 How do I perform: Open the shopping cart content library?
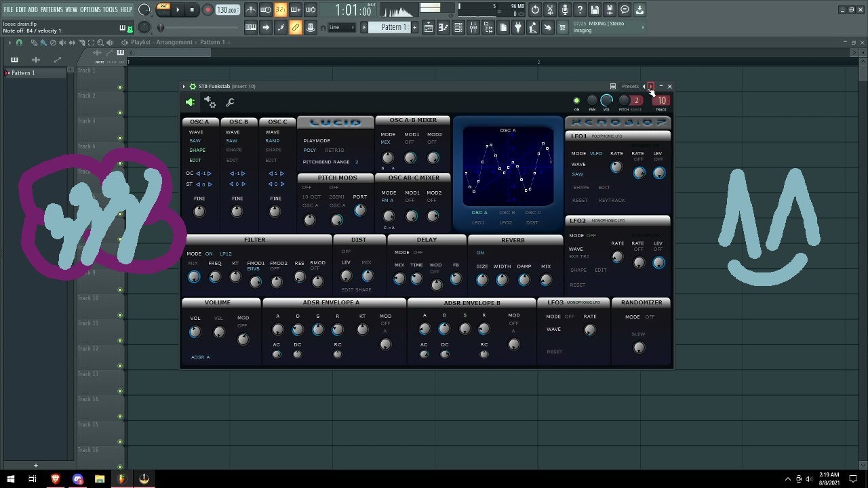click(x=563, y=27)
